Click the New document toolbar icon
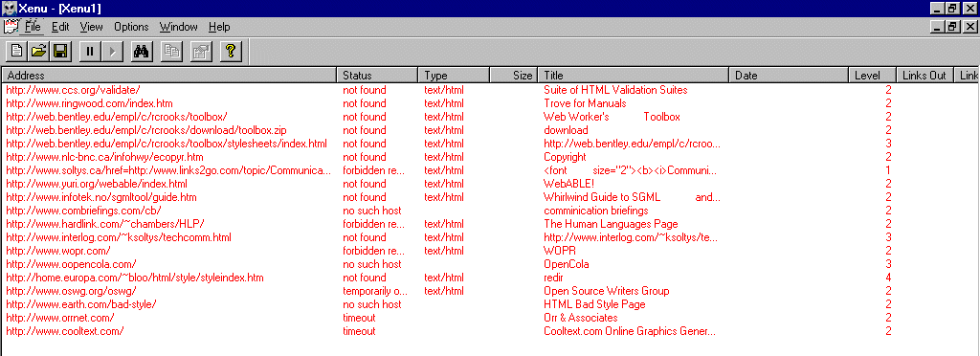 click(17, 52)
